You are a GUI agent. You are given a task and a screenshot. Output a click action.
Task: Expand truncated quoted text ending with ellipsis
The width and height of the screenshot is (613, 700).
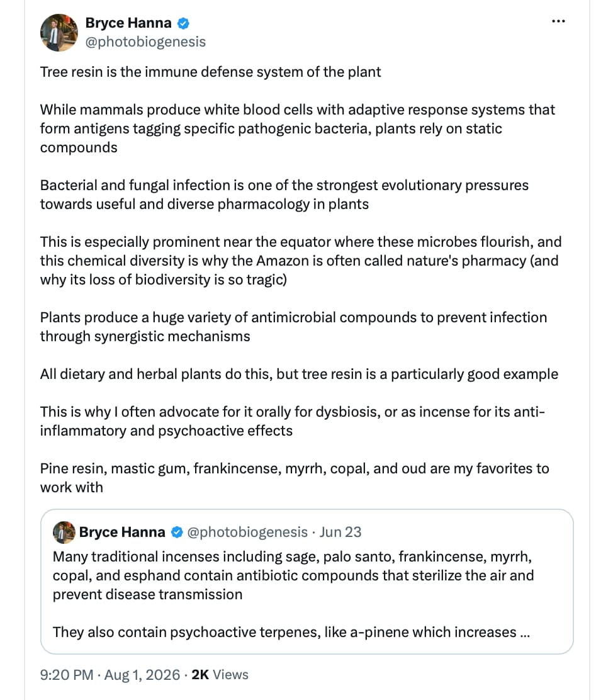point(525,632)
